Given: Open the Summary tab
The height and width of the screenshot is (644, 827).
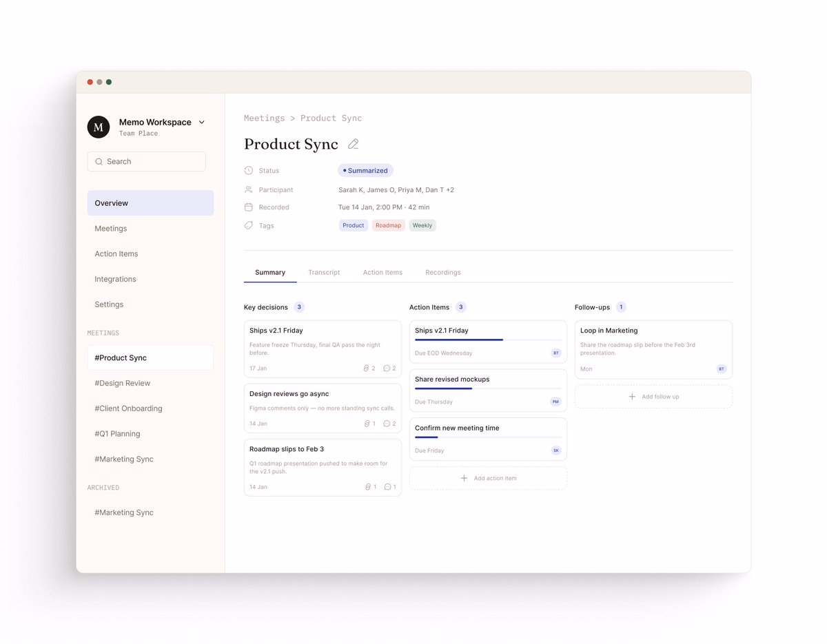Looking at the screenshot, I should 270,273.
